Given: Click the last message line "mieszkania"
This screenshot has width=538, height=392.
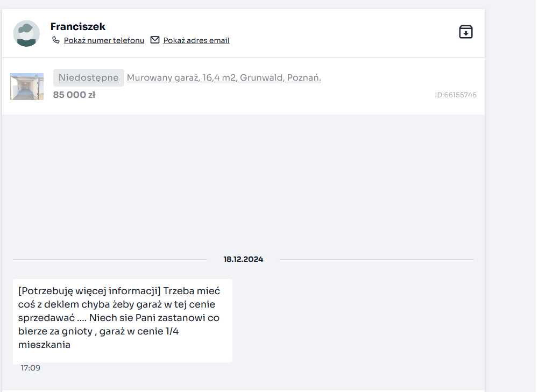Looking at the screenshot, I should pyautogui.click(x=44, y=345).
